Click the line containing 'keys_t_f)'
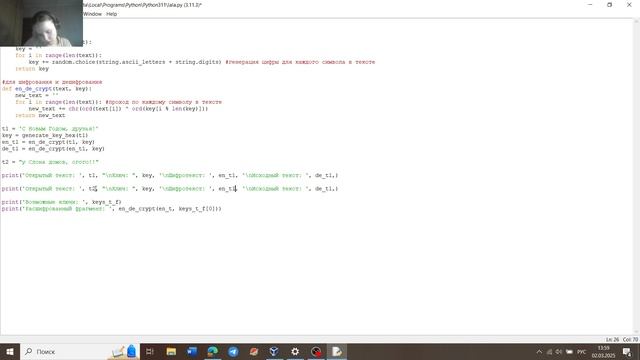 point(62,202)
